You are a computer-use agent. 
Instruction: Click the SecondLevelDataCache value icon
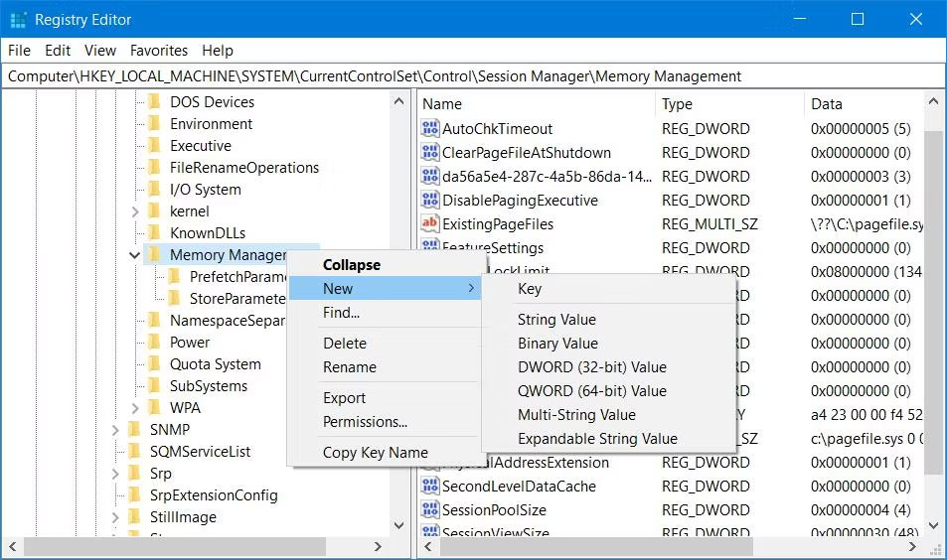[430, 487]
